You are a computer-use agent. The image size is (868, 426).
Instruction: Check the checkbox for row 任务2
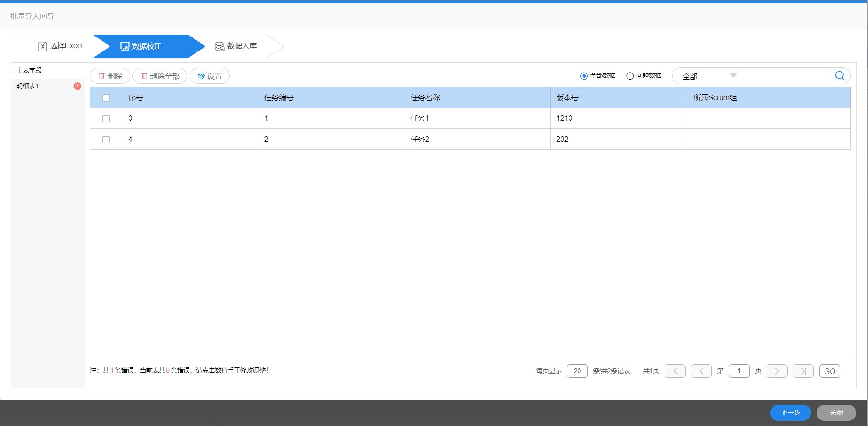[106, 140]
